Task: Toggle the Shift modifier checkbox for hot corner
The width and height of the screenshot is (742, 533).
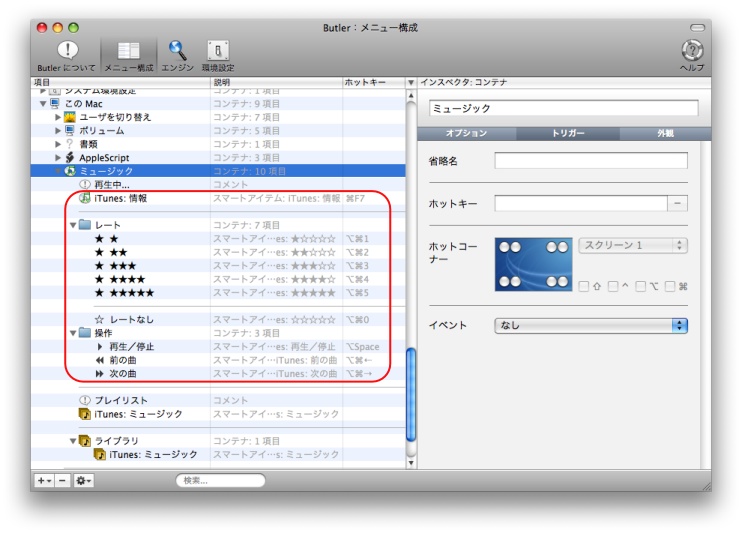Action: click(584, 286)
